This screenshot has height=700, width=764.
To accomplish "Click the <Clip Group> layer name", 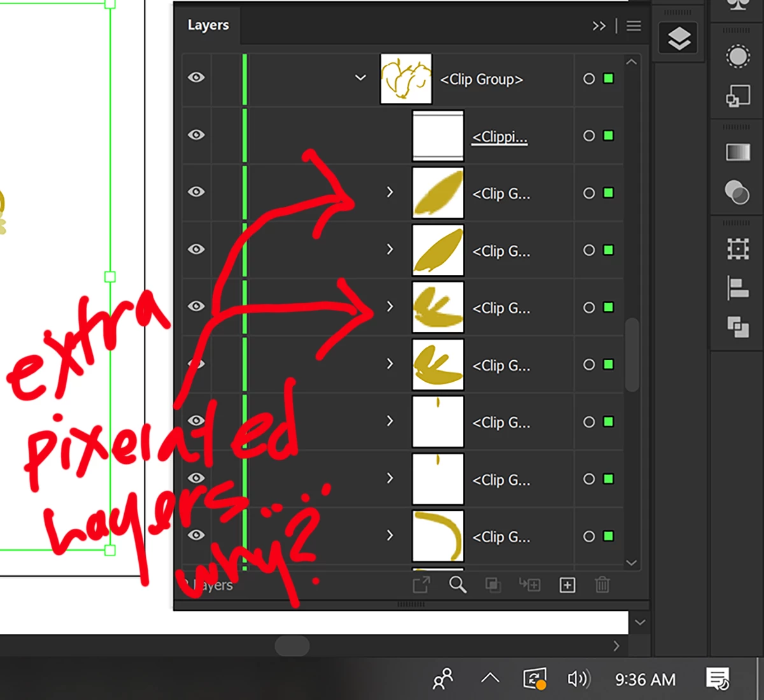I will click(481, 80).
